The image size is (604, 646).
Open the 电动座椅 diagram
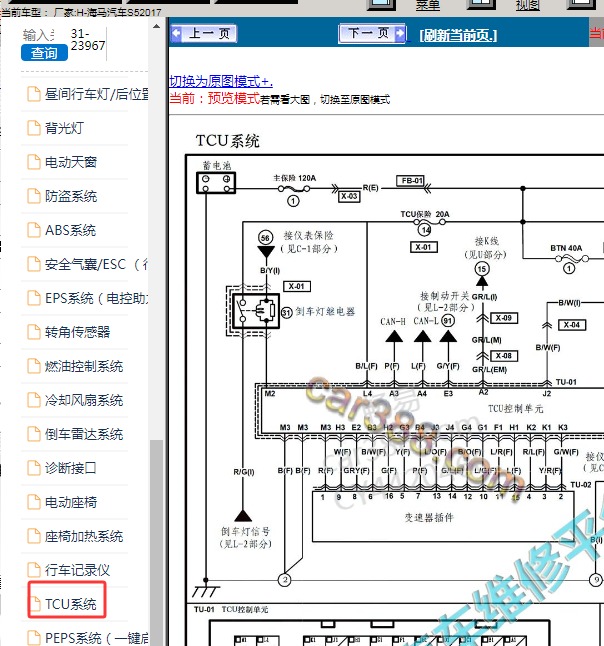pos(71,502)
